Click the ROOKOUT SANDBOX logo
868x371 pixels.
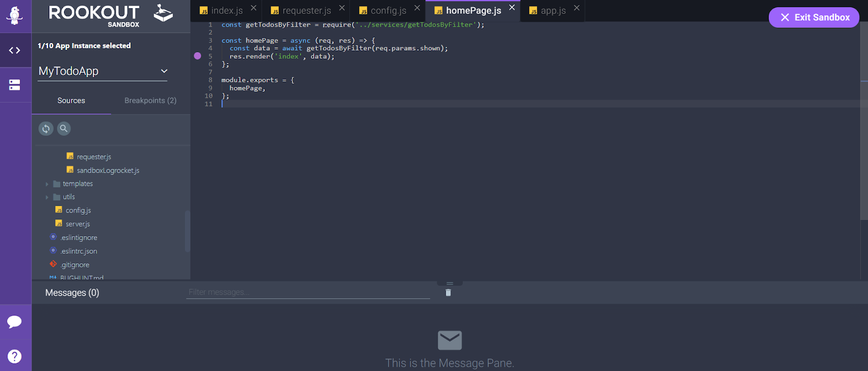pos(111,15)
